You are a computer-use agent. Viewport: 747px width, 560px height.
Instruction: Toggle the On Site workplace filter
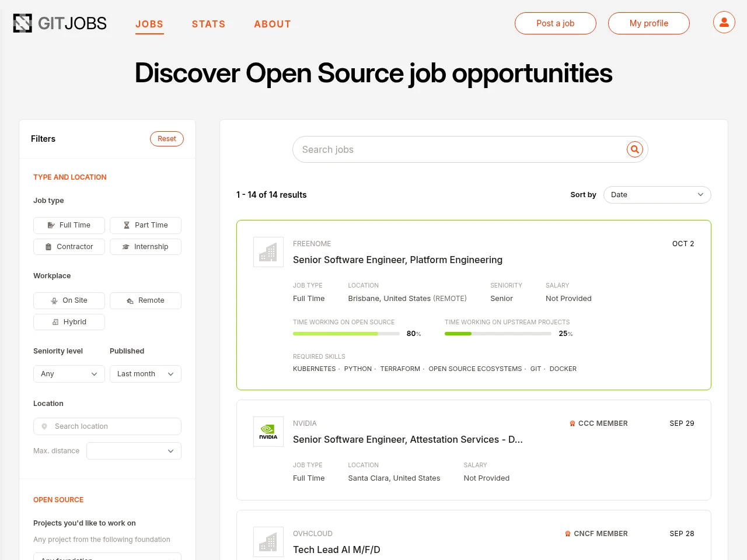click(69, 300)
